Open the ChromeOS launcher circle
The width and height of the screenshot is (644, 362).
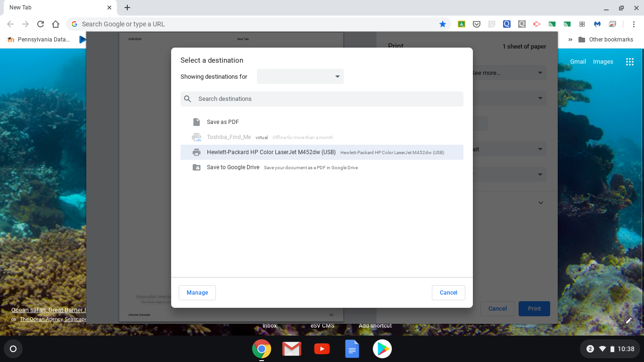pyautogui.click(x=13, y=349)
